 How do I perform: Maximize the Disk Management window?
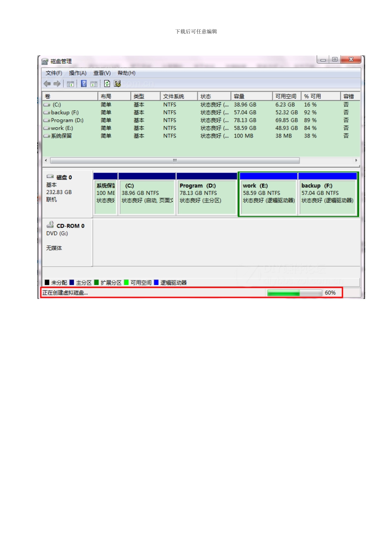point(335,59)
